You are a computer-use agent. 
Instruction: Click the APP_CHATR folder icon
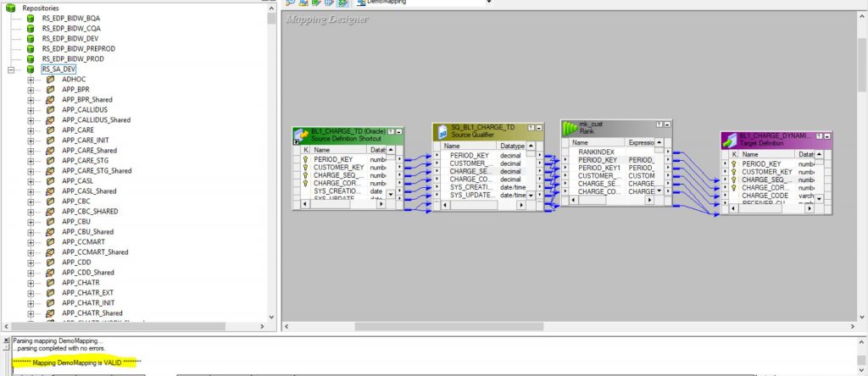point(50,283)
